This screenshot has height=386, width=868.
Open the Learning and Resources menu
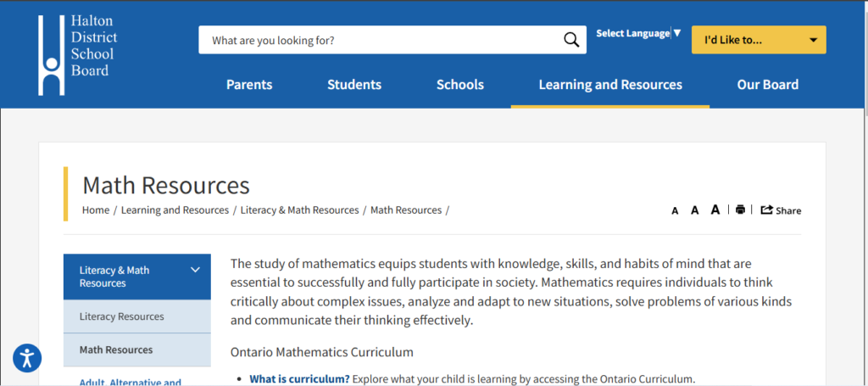[x=610, y=85]
